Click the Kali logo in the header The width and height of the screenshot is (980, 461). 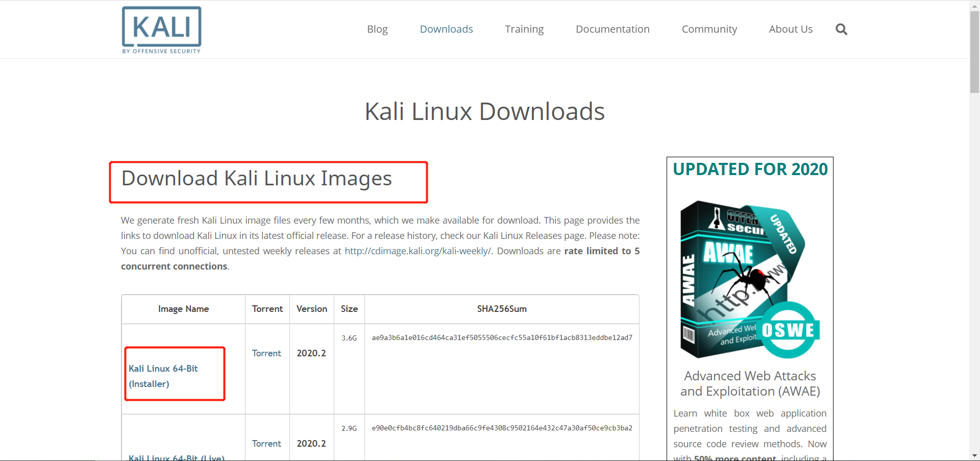[161, 30]
